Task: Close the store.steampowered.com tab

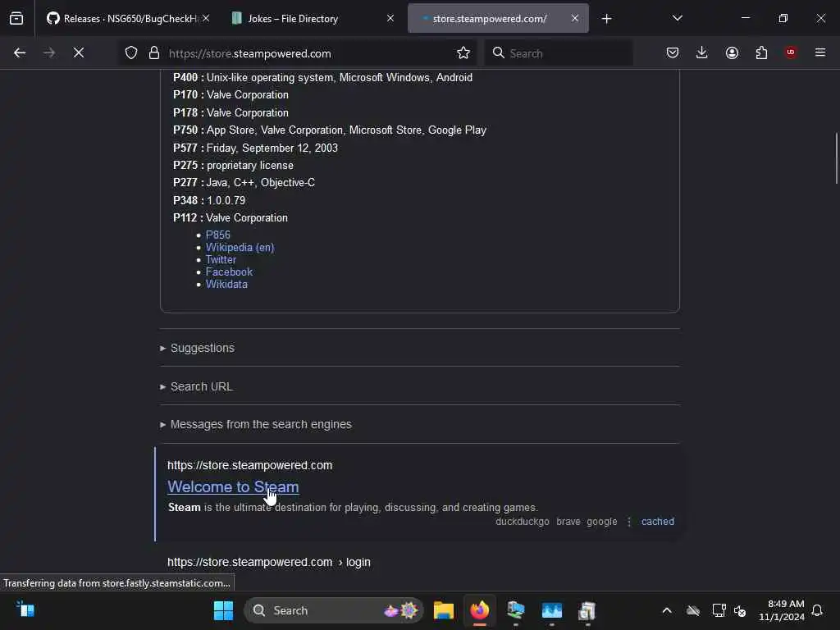Action: coord(575,19)
